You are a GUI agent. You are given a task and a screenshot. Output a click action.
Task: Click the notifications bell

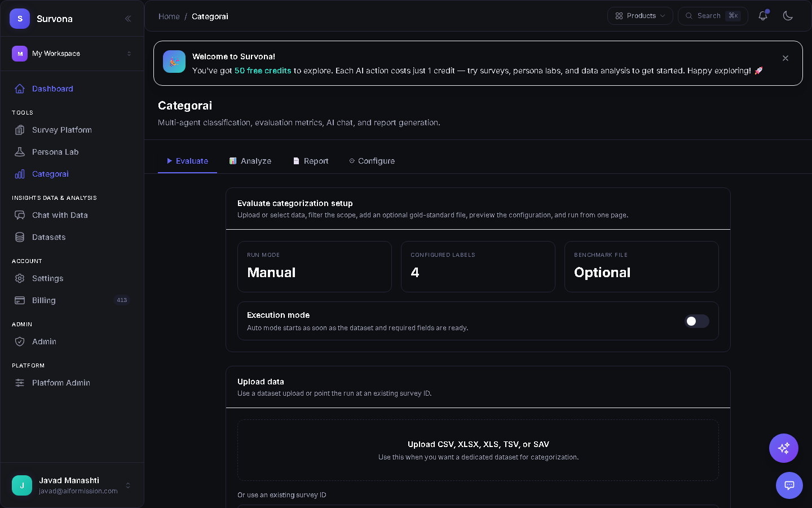(x=763, y=16)
